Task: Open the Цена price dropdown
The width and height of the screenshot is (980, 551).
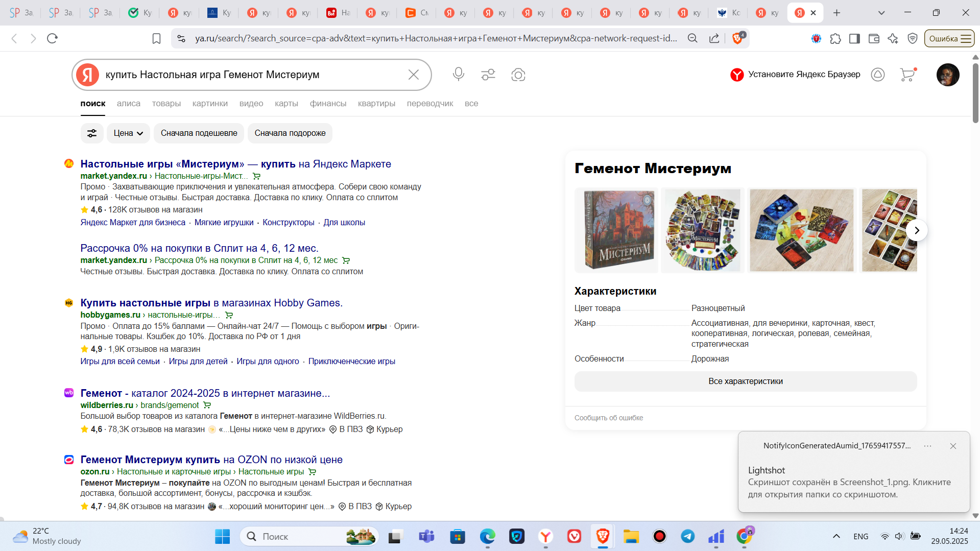Action: pos(128,133)
